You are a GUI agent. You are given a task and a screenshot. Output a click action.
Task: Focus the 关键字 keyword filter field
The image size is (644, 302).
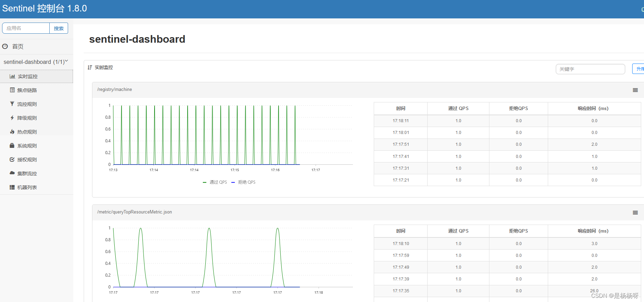(591, 69)
